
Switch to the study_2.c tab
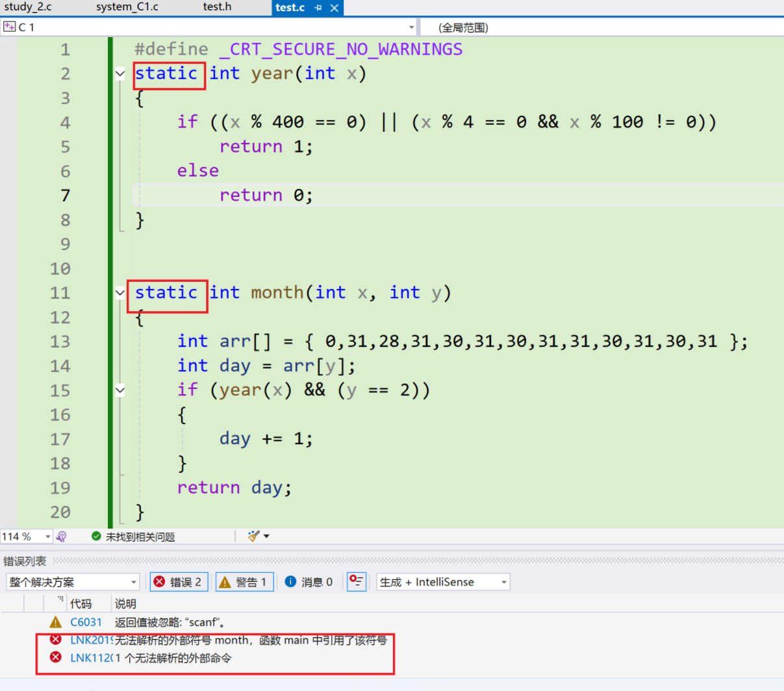(27, 7)
